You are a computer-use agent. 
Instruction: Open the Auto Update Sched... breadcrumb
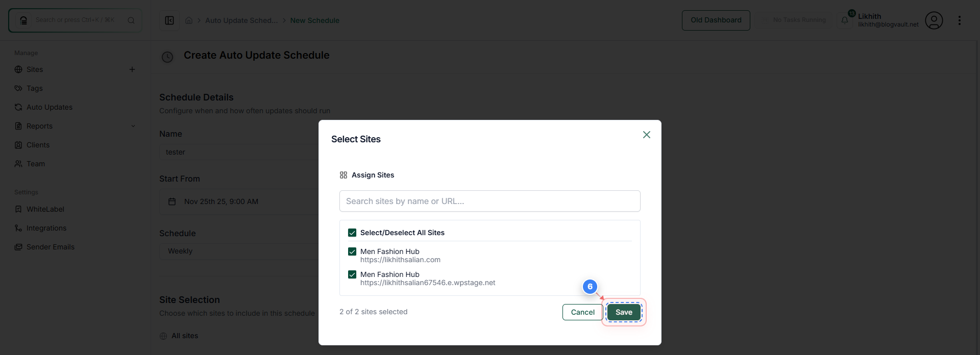[x=241, y=20]
